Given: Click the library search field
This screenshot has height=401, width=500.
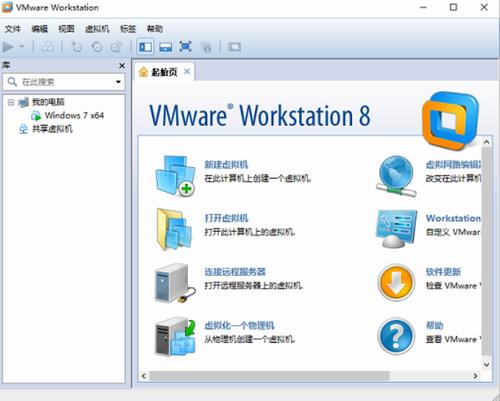Looking at the screenshot, I should click(64, 82).
